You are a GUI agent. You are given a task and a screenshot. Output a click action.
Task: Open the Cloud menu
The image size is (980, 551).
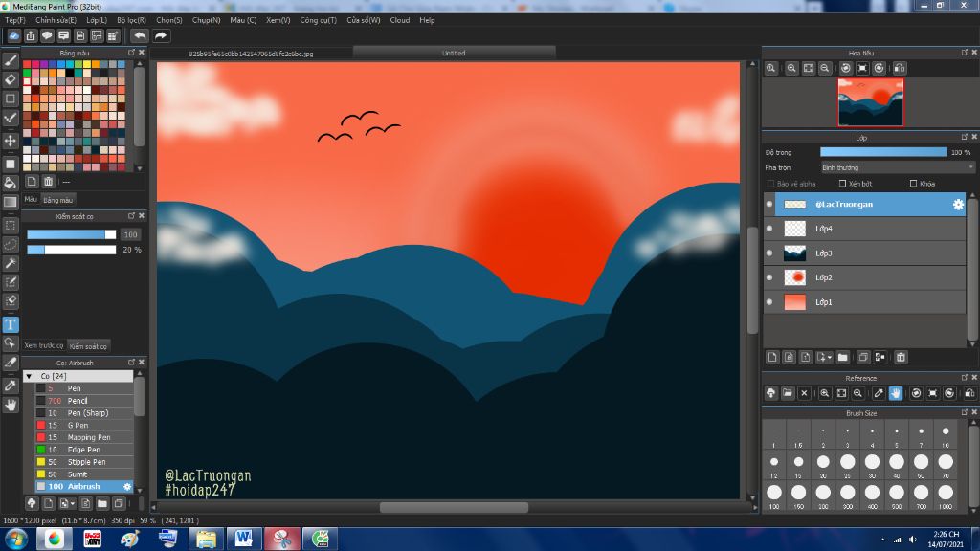coord(400,20)
